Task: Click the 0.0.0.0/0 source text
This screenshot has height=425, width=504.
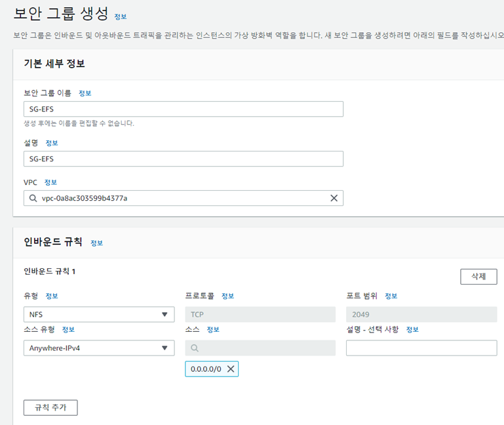Action: point(206,369)
